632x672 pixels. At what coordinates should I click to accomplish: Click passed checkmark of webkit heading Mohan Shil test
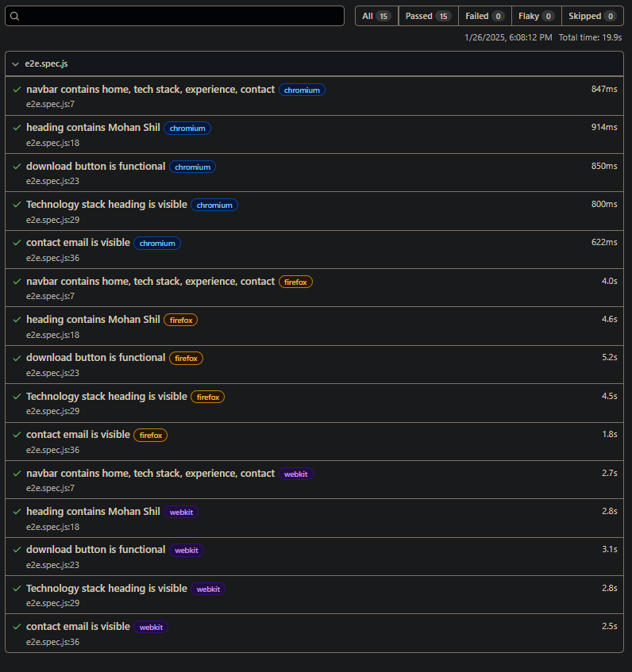click(17, 512)
